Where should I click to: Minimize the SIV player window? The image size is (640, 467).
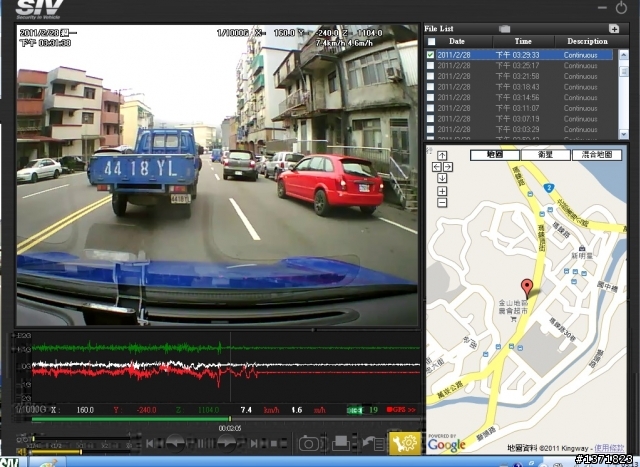tap(602, 8)
